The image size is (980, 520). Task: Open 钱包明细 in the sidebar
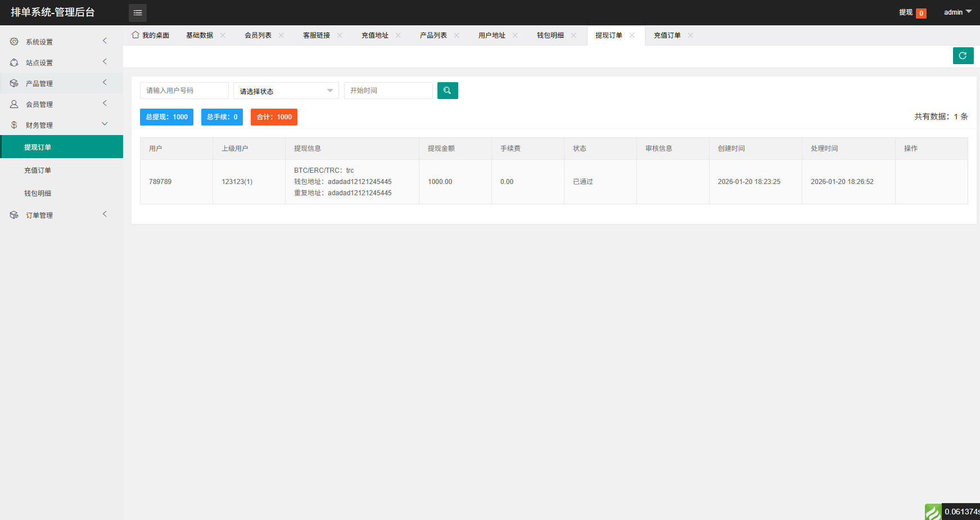(x=38, y=194)
